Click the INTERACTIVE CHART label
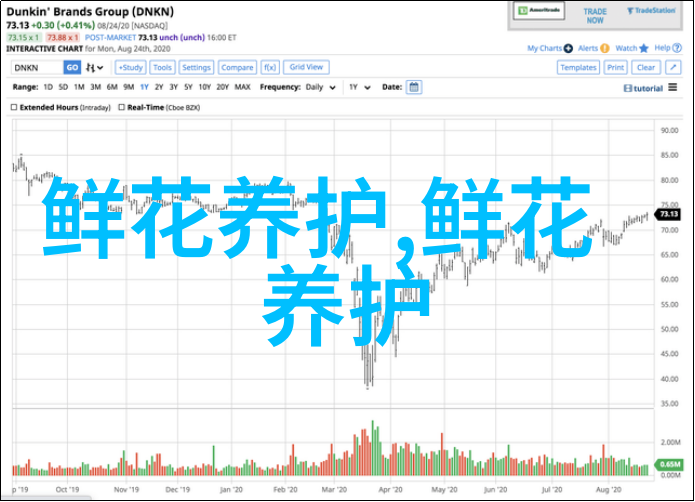695x502 pixels. [45, 49]
